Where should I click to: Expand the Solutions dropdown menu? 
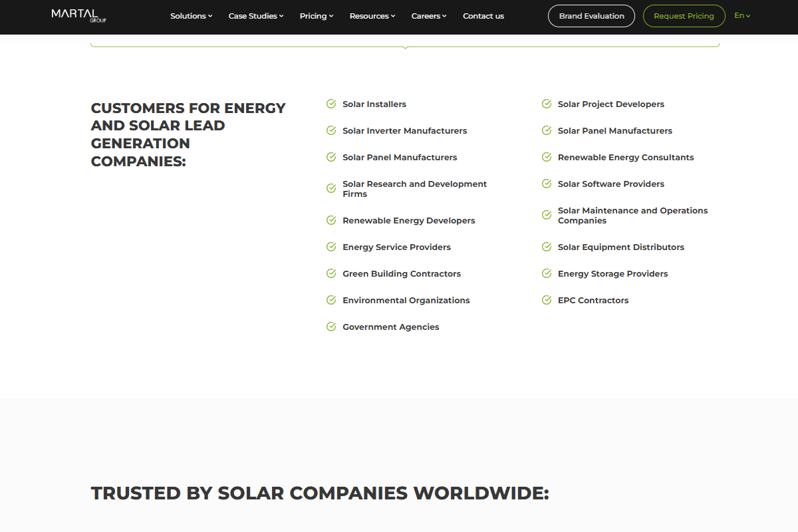point(192,16)
